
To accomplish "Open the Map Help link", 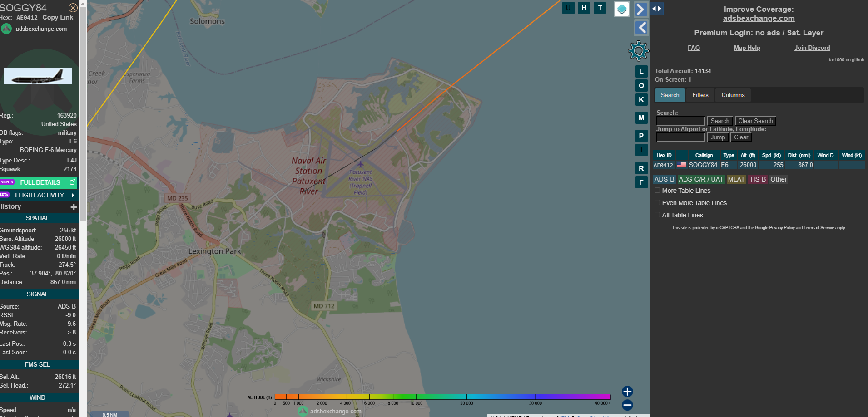I will pyautogui.click(x=747, y=48).
